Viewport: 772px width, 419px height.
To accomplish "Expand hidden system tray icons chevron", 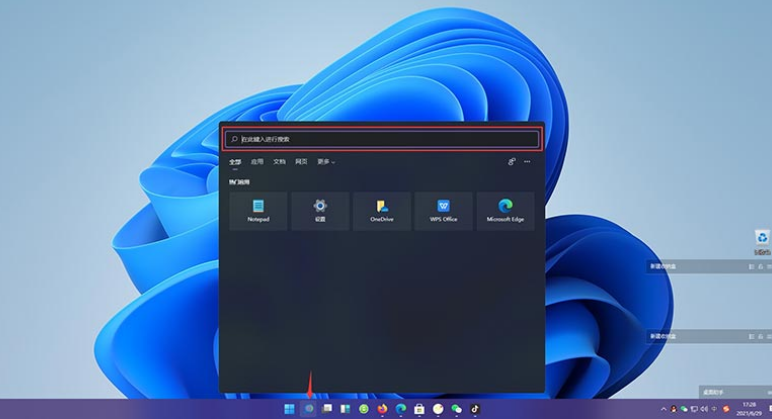I will coord(663,409).
